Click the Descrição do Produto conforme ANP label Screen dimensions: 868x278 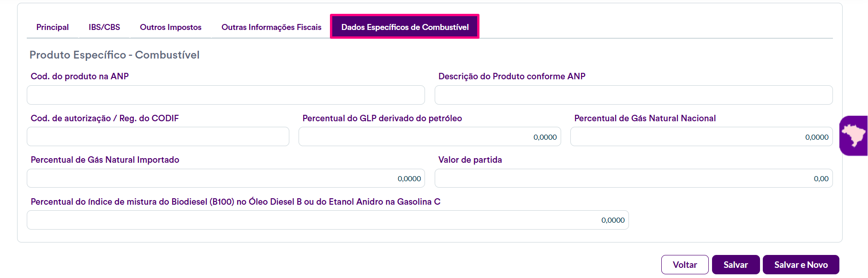click(x=511, y=77)
